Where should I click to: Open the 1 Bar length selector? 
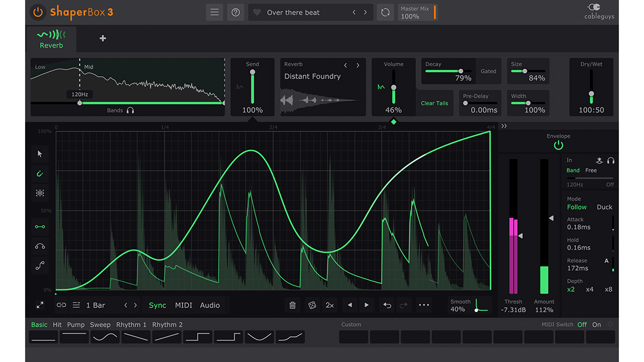[x=94, y=305]
